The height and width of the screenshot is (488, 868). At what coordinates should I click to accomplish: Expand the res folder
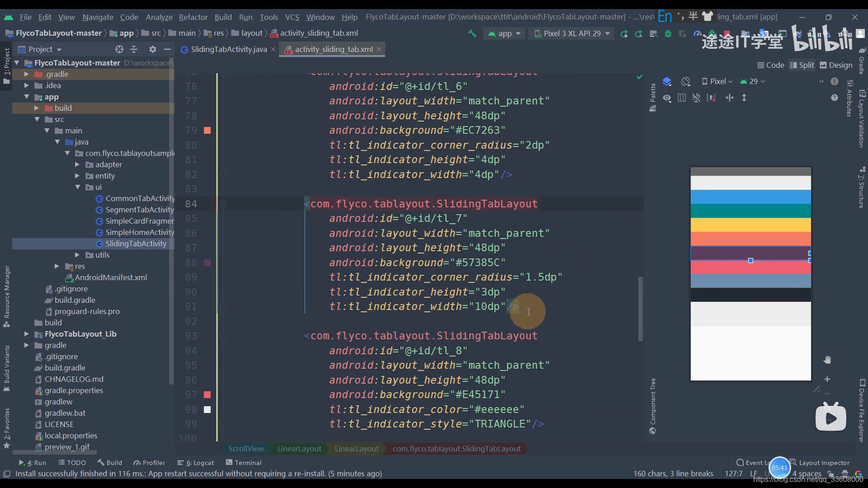pyautogui.click(x=57, y=266)
